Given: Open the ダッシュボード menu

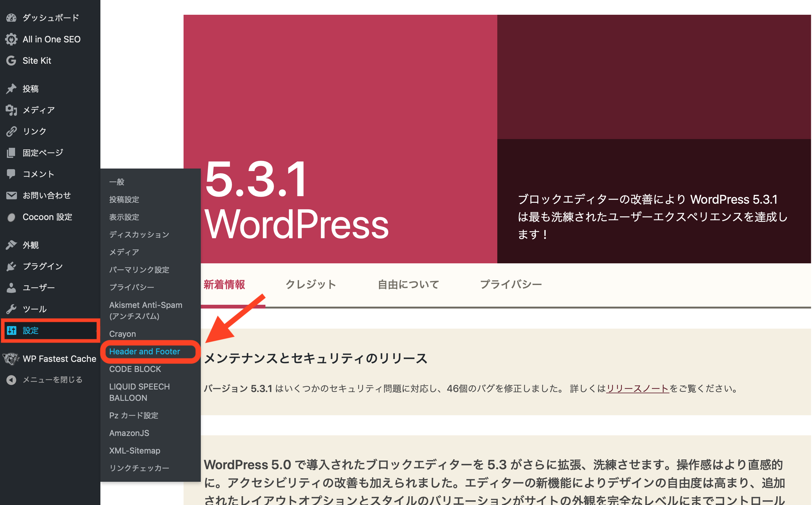Looking at the screenshot, I should tap(50, 18).
